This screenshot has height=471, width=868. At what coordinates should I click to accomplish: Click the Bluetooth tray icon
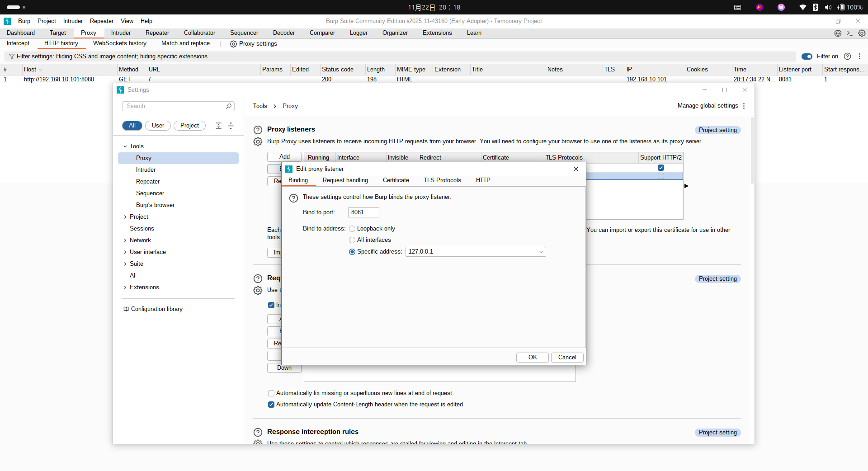click(x=815, y=7)
